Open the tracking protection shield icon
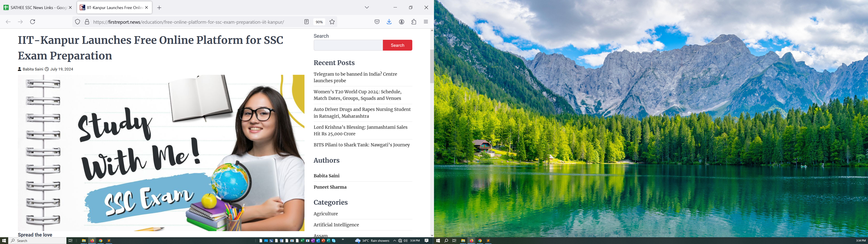 (78, 22)
